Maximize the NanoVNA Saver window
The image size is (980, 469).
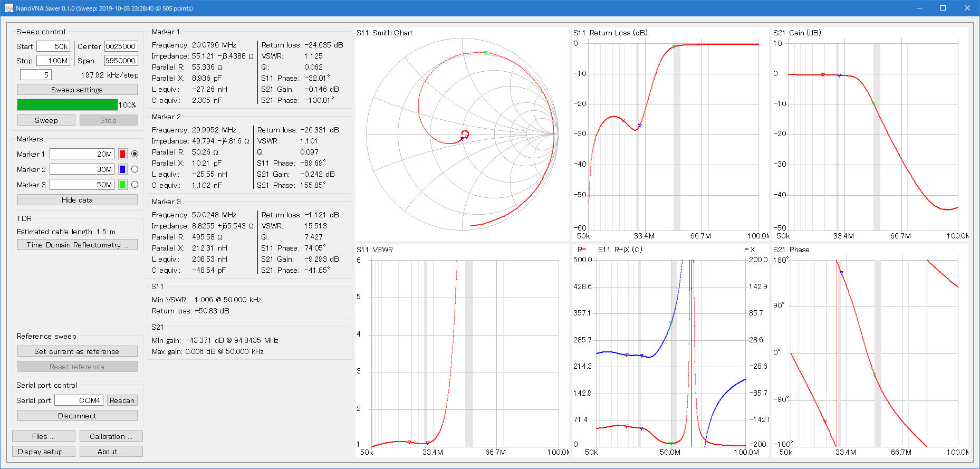943,8
